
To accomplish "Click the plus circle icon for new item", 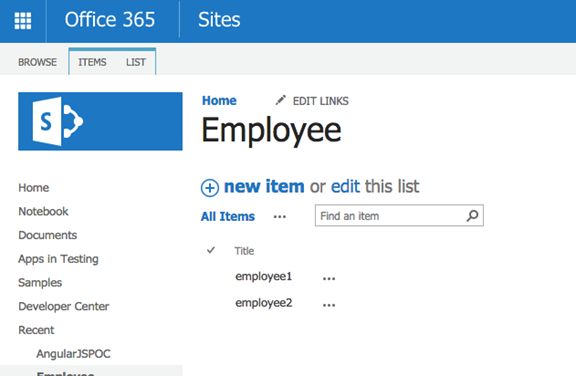I will click(x=210, y=188).
